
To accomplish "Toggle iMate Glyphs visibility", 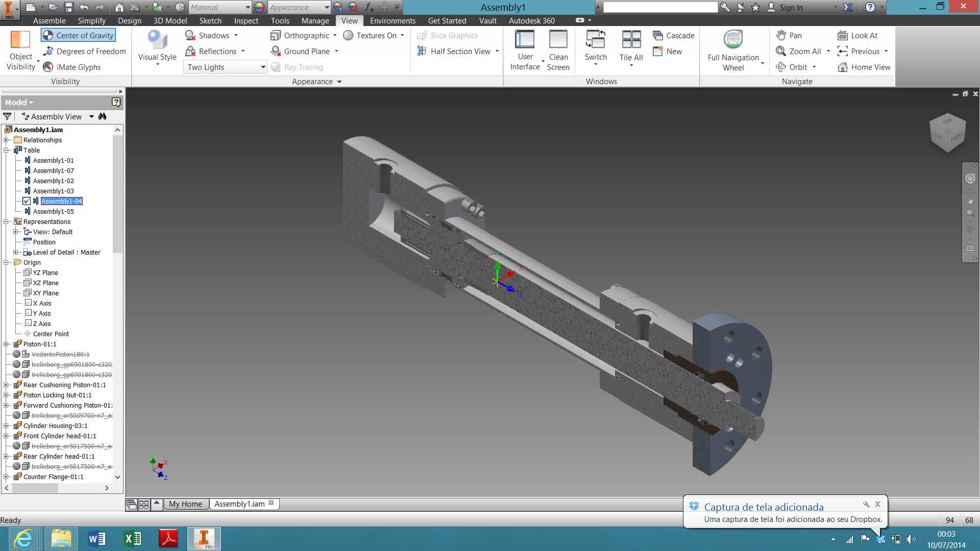I will click(x=71, y=67).
